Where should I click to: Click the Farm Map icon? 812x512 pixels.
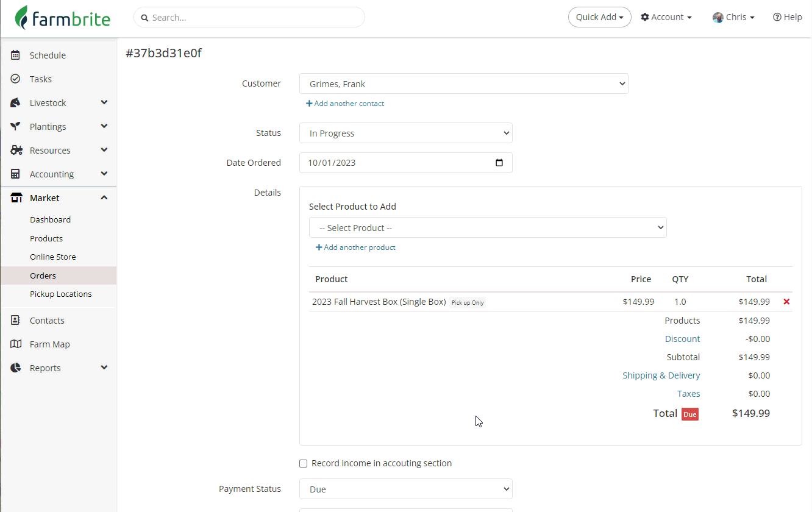16,344
